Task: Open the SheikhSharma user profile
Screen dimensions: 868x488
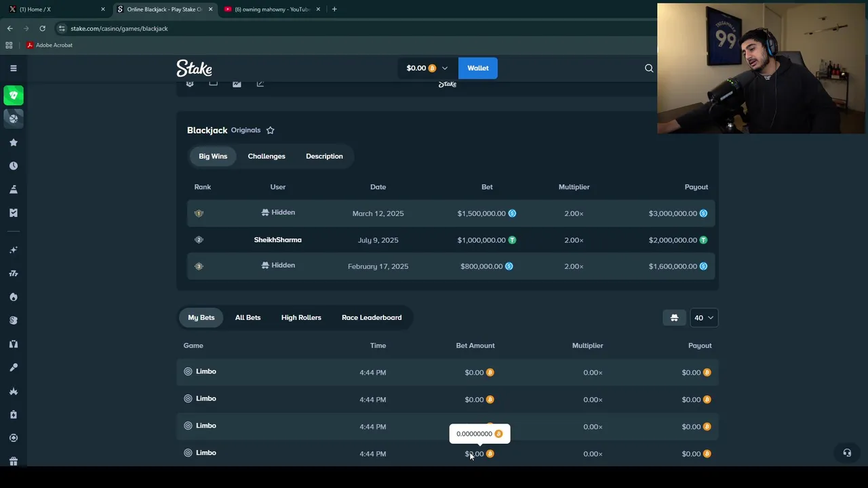Action: coord(277,240)
